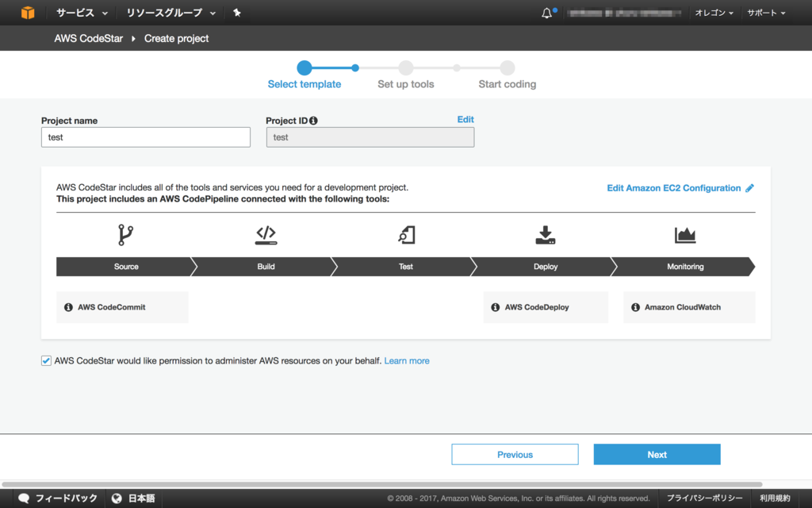Open プライバシーポリシー privacy policy link

[x=704, y=498]
